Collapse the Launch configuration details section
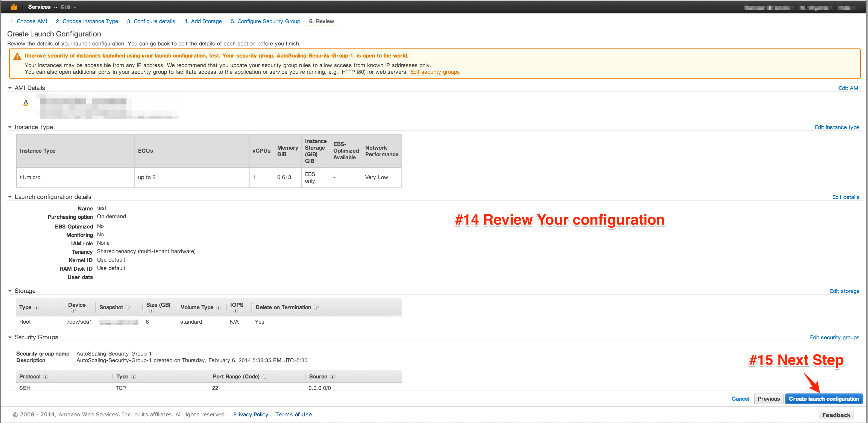Screen dimensions: 868x423 10,197
